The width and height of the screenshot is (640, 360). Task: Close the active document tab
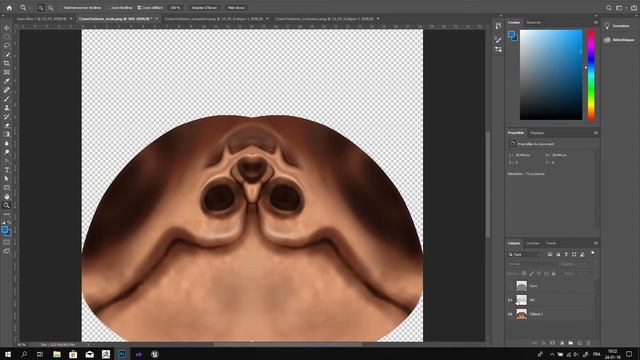(x=157, y=19)
